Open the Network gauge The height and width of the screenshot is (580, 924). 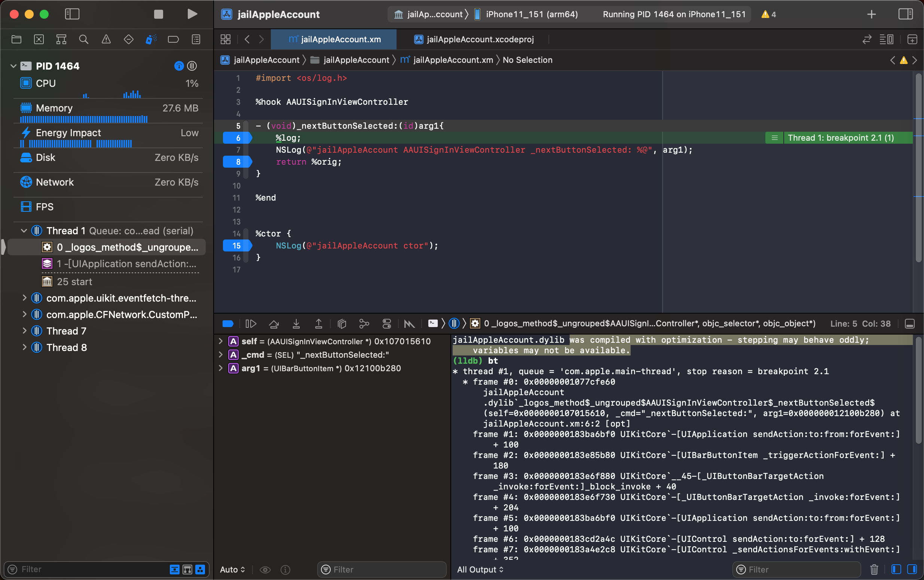point(109,182)
